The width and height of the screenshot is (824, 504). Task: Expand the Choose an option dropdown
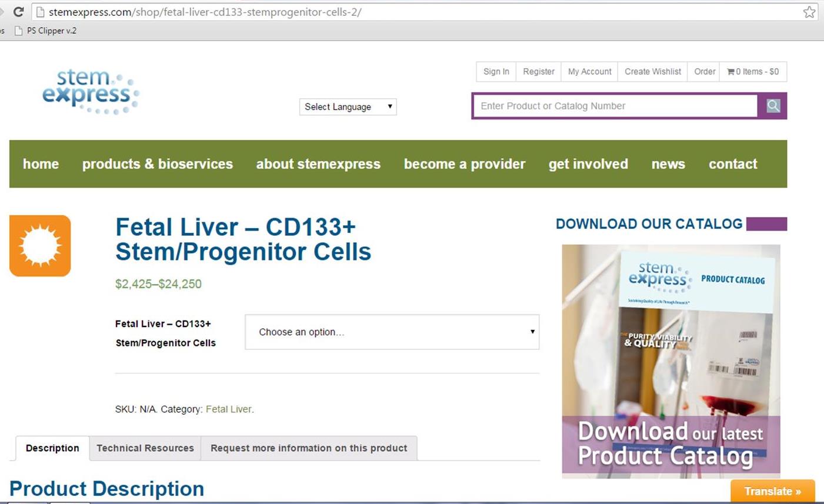tap(392, 332)
